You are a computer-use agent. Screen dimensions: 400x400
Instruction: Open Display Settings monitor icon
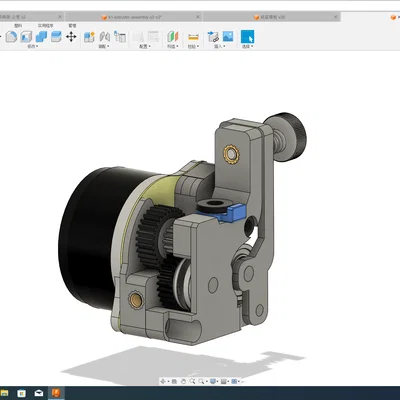click(x=213, y=381)
